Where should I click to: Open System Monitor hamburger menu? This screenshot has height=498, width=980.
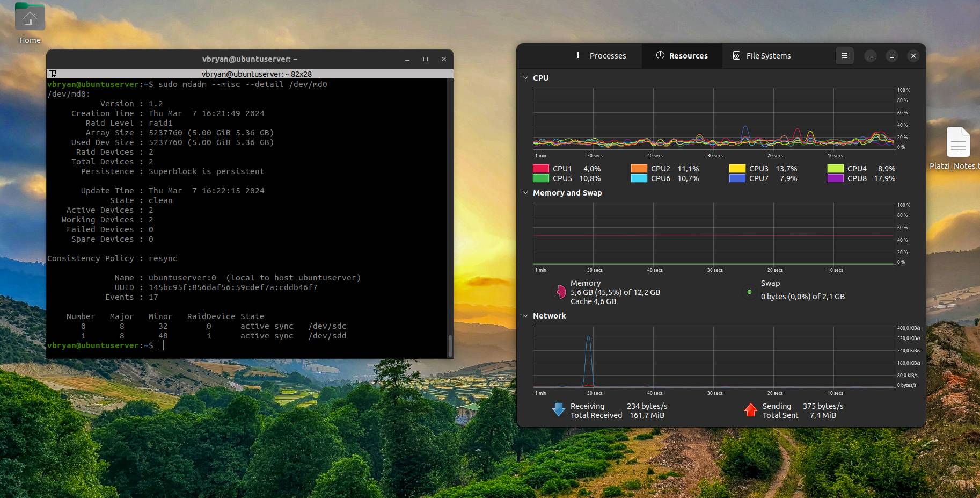pyautogui.click(x=844, y=56)
